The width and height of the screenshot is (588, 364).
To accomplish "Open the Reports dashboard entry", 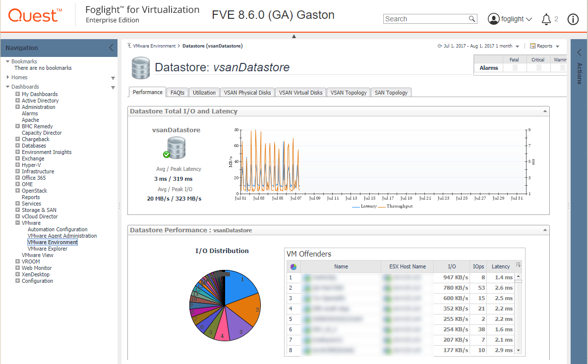I will tap(31, 197).
